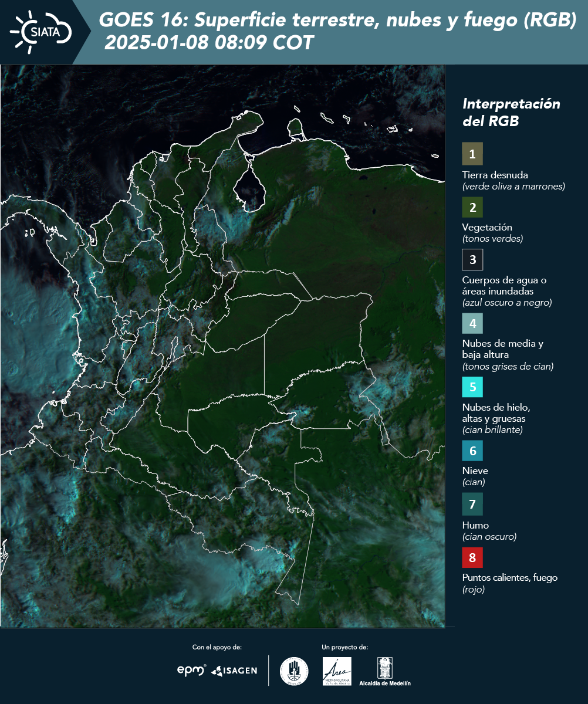Click the "(verde oliva a marrones)" description
Image resolution: width=588 pixels, height=704 pixels.
[x=513, y=187]
